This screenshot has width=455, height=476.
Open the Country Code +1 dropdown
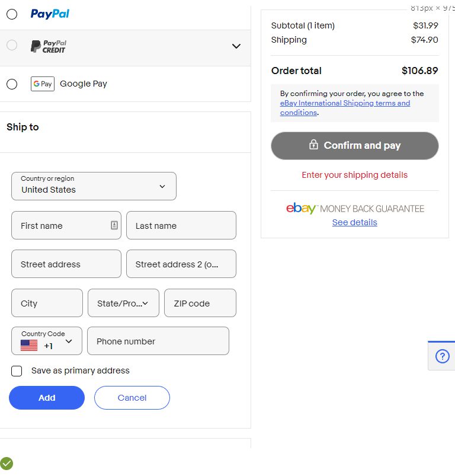click(x=47, y=341)
